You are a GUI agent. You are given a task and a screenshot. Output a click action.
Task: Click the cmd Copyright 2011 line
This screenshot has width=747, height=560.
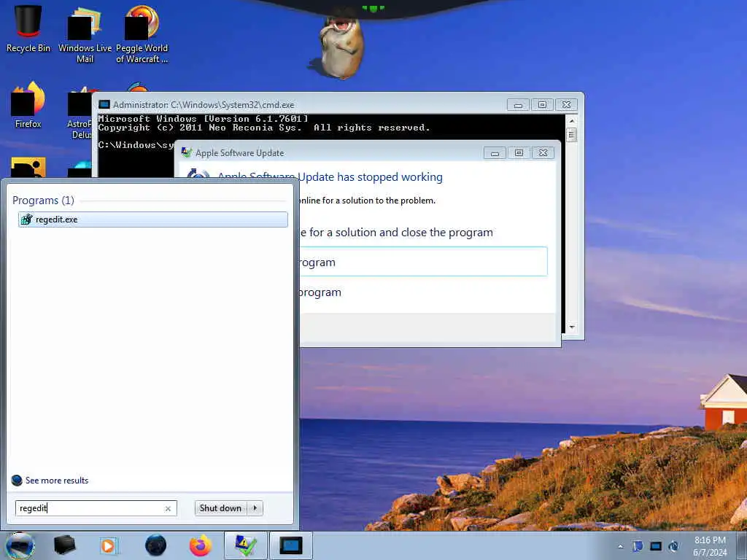click(264, 128)
